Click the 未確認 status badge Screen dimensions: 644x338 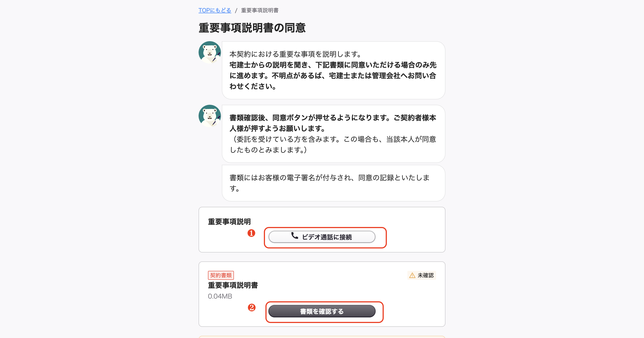(422, 276)
